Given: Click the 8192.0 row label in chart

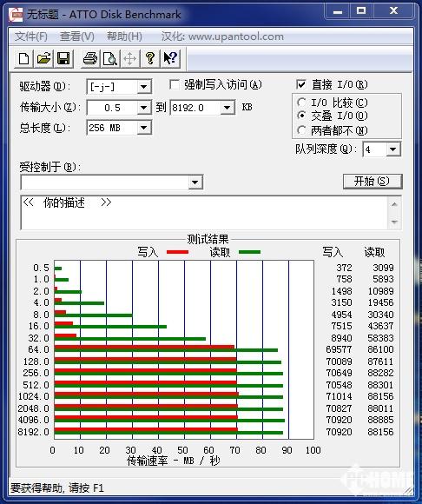Looking at the screenshot, I should pos(33,432).
